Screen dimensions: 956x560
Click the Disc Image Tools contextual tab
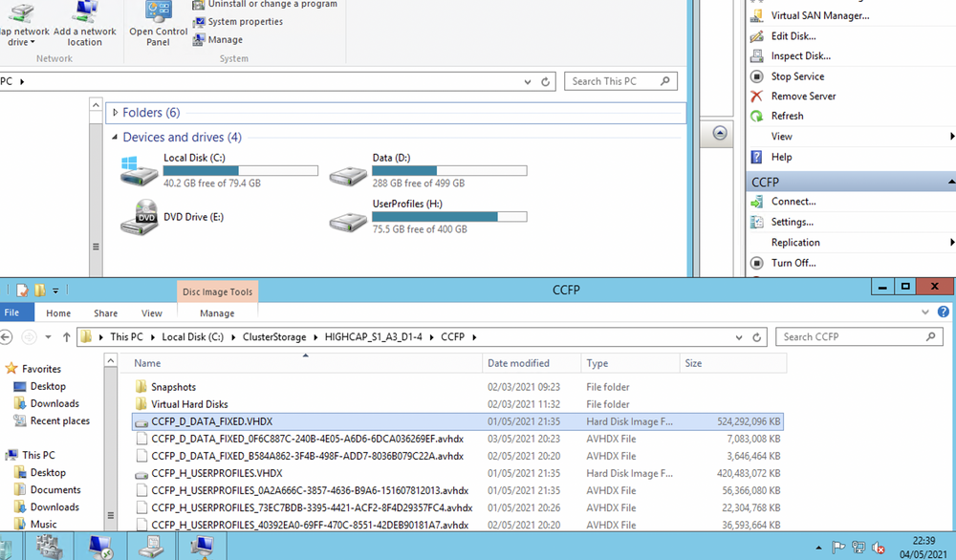[x=218, y=291]
